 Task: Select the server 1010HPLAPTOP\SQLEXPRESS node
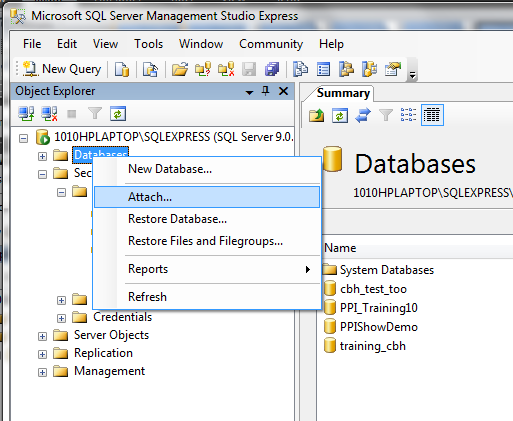click(x=173, y=137)
